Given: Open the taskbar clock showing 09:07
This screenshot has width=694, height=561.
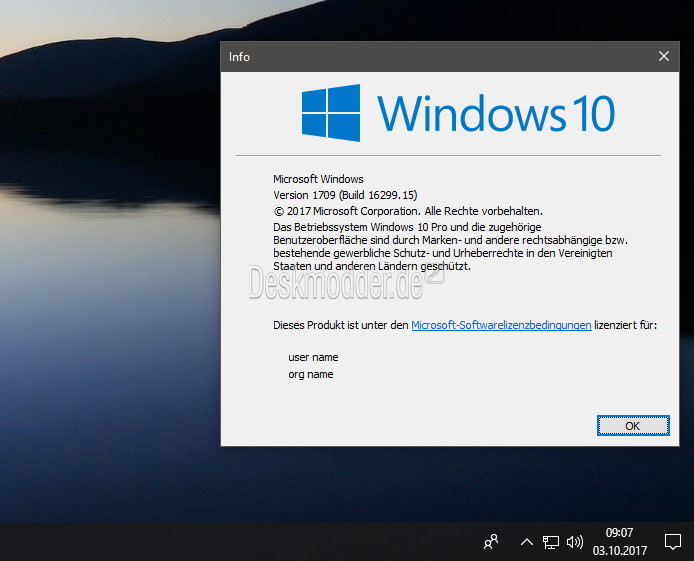Looking at the screenshot, I should pyautogui.click(x=619, y=533).
